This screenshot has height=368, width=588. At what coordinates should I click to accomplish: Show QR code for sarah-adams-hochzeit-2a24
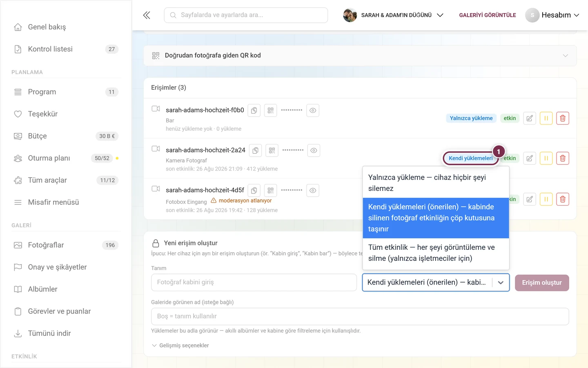[272, 150]
